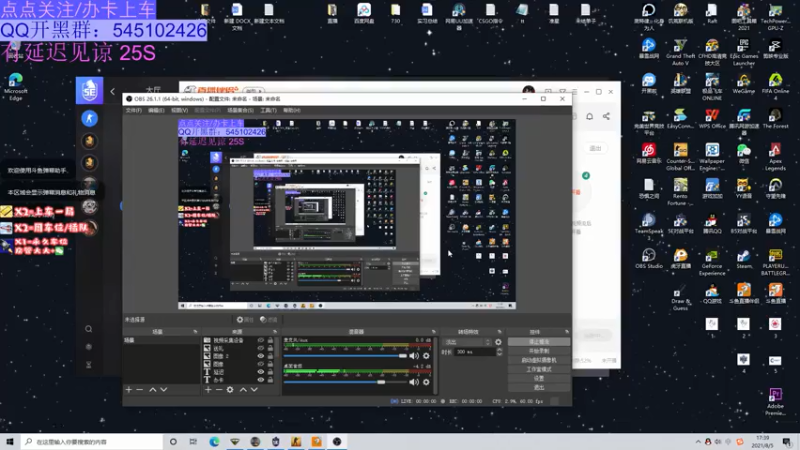800x450 pixels.
Task: Open Microsoft Edge desktop shortcut
Action: 15,87
